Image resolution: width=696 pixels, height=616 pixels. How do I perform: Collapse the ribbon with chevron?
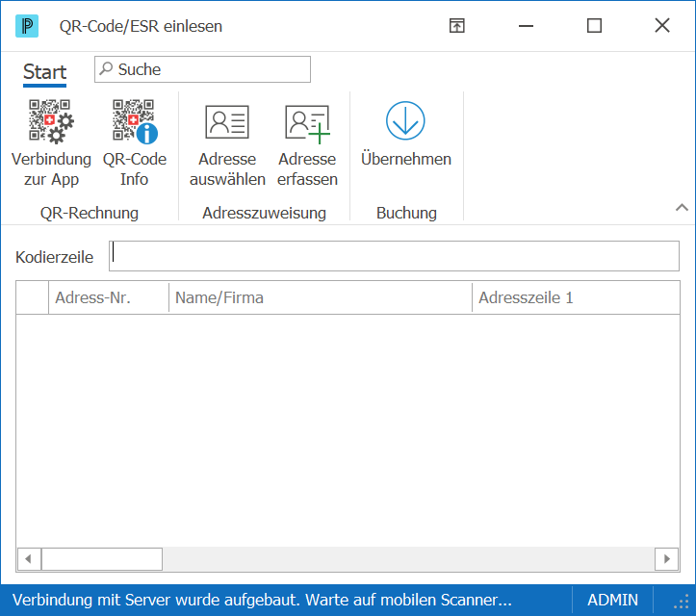click(x=682, y=207)
